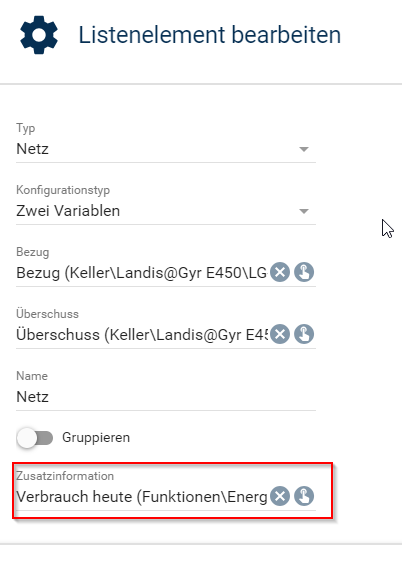The width and height of the screenshot is (402, 563).
Task: Click the Gruppieren label text
Action: pyautogui.click(x=96, y=438)
